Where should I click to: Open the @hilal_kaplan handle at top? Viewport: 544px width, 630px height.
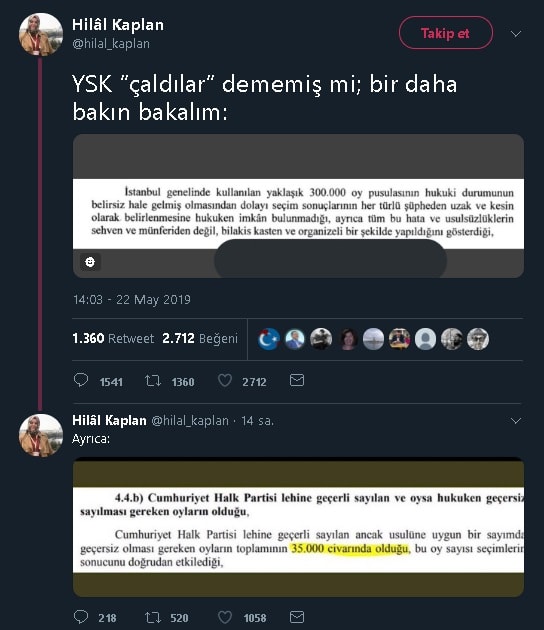(111, 43)
